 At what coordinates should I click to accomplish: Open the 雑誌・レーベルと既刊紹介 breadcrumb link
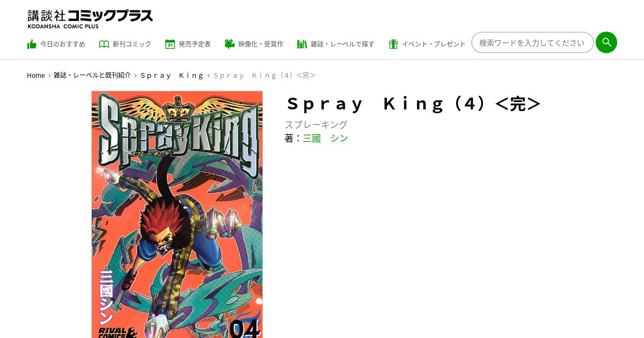pos(92,75)
